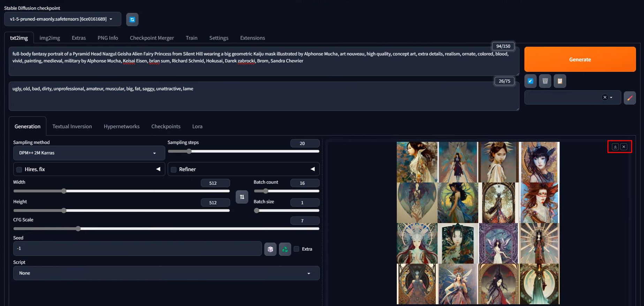
Task: Open the PNG Info tab
Action: click(x=108, y=38)
